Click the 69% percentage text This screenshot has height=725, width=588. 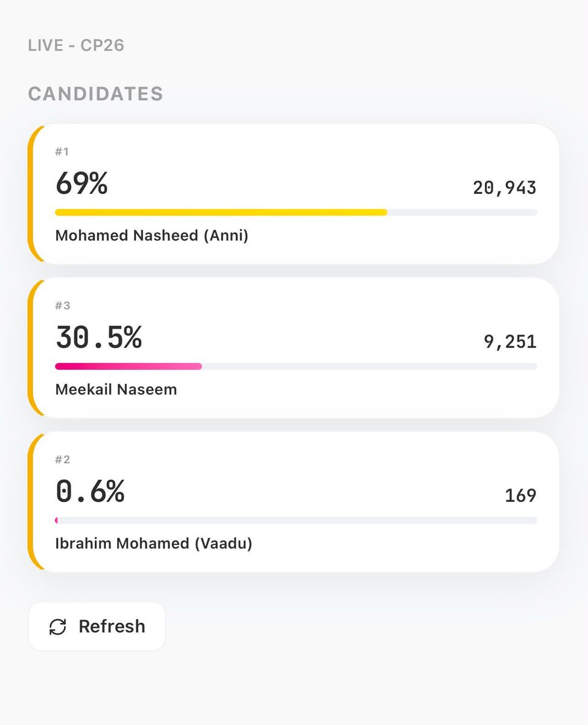click(81, 183)
